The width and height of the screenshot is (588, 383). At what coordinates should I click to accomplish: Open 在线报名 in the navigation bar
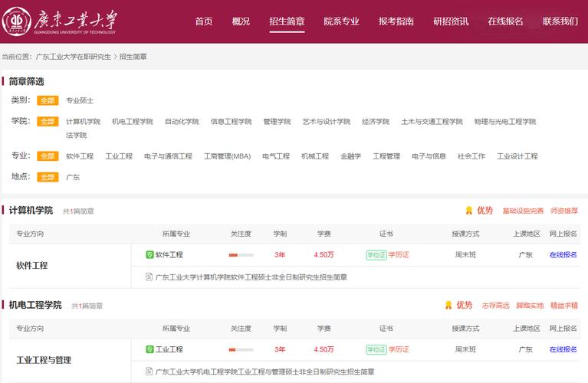point(505,21)
